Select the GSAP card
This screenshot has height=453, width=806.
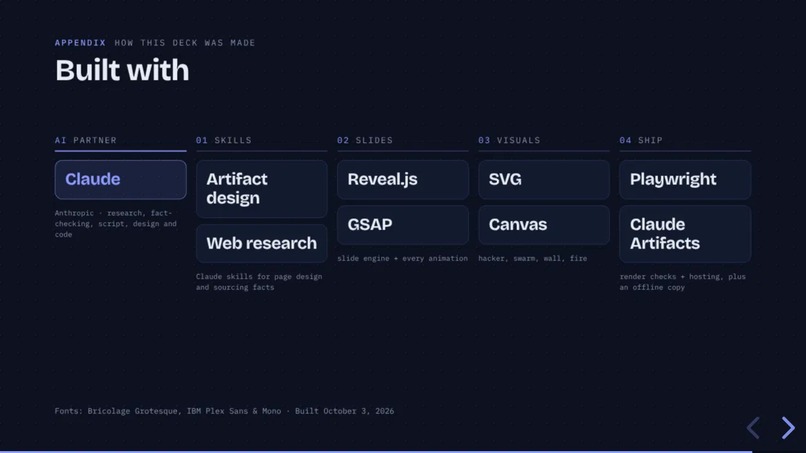pos(402,225)
